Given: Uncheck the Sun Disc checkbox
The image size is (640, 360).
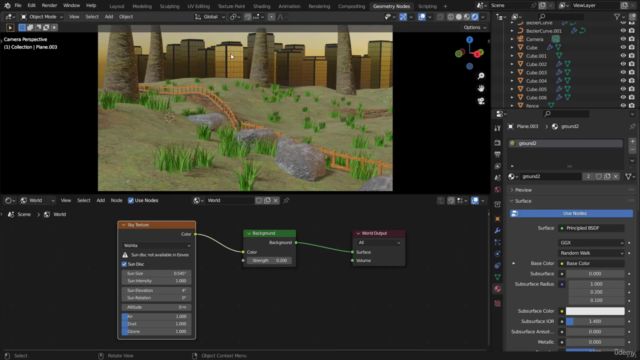Looking at the screenshot, I should coord(124,264).
